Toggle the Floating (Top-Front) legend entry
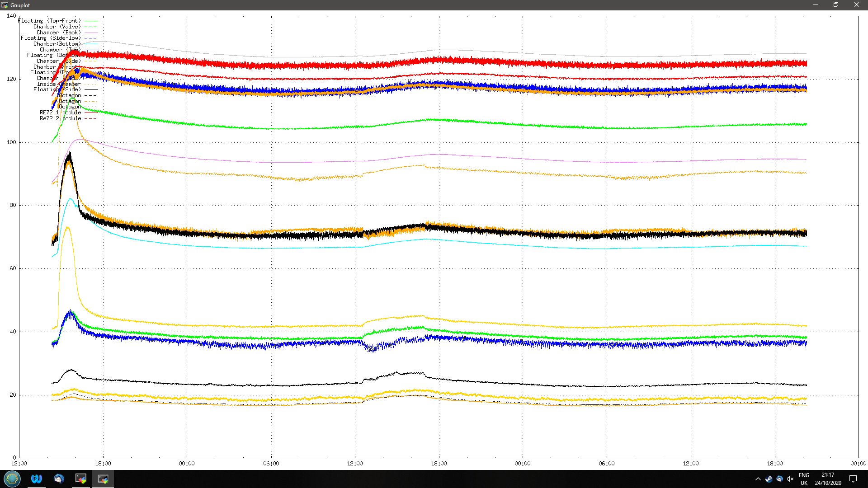868x488 pixels. click(58, 21)
